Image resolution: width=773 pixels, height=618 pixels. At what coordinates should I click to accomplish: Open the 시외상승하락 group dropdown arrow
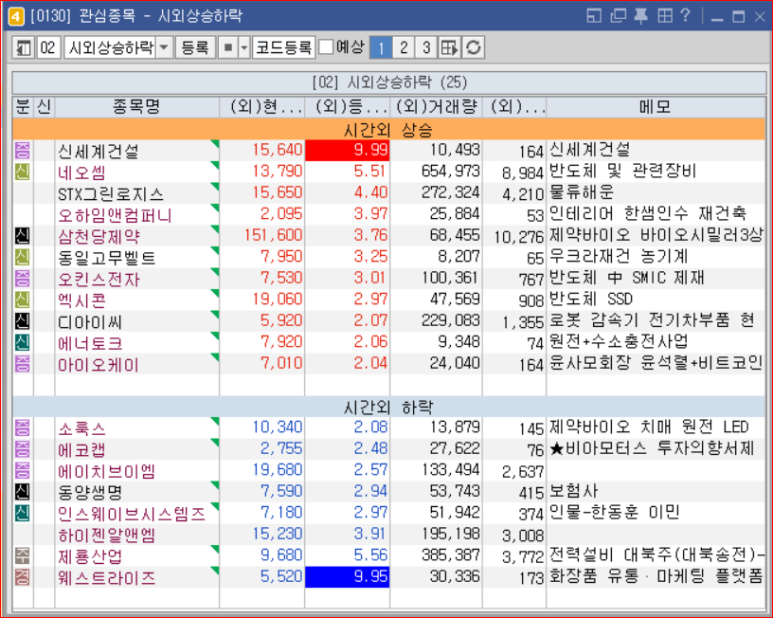pos(164,48)
